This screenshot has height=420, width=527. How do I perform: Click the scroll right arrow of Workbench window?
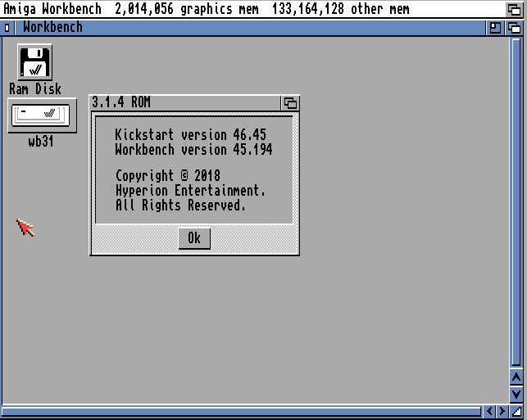(x=502, y=411)
